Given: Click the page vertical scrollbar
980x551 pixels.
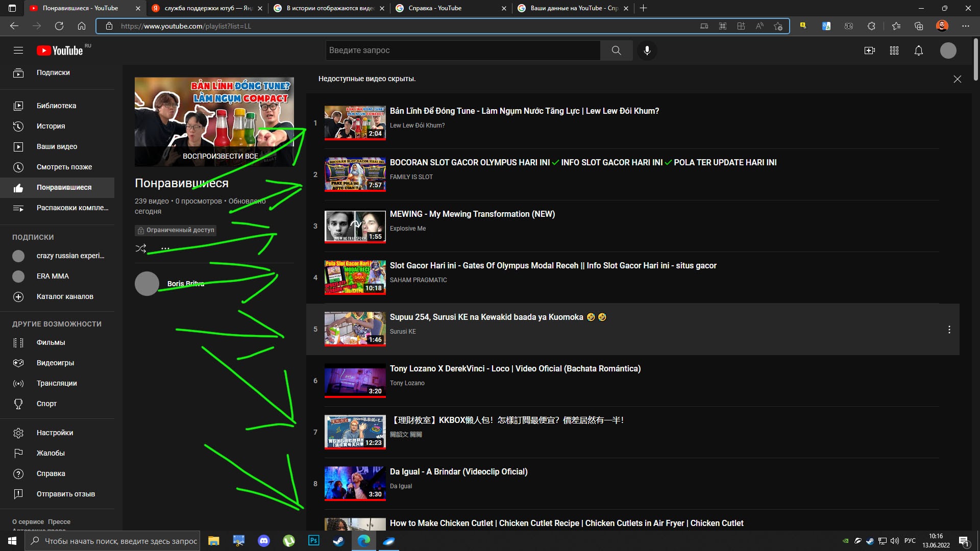Looking at the screenshot, I should pyautogui.click(x=976, y=60).
